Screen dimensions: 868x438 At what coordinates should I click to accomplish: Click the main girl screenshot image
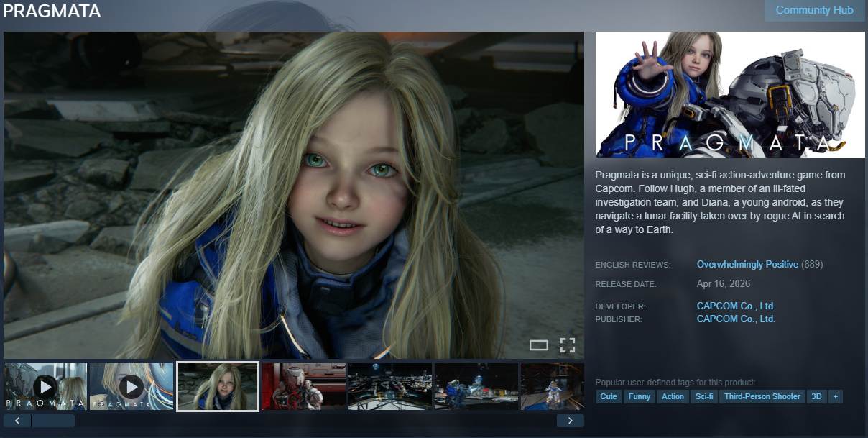click(294, 195)
